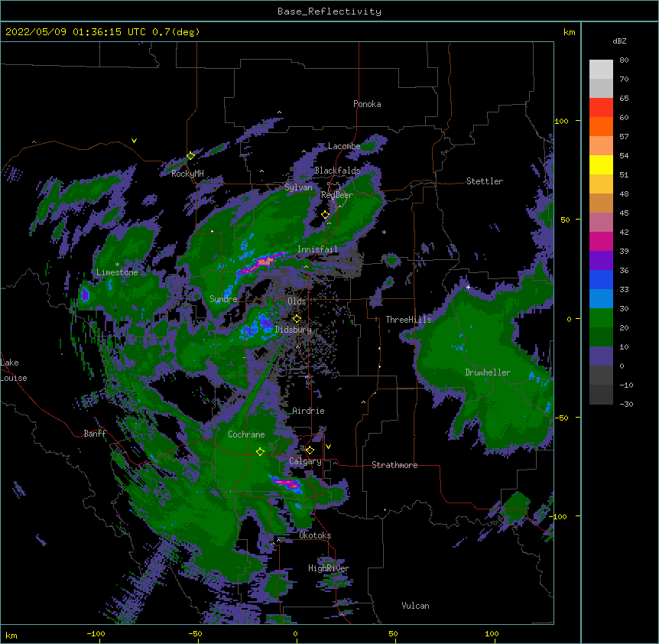Select the Lacombe city label

(344, 146)
